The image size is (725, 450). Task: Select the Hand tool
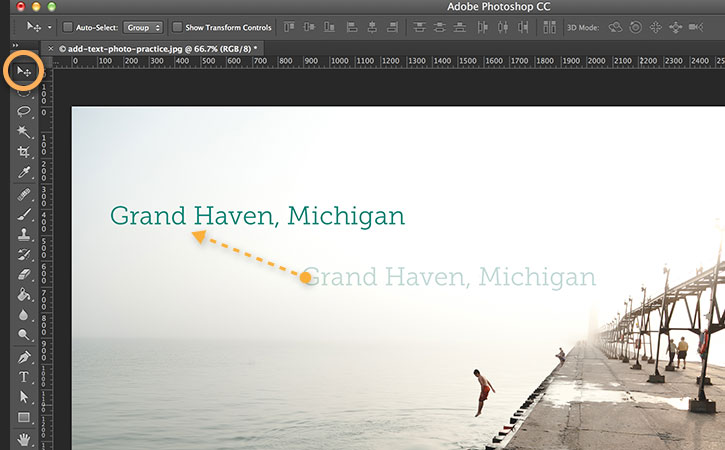pos(23,439)
